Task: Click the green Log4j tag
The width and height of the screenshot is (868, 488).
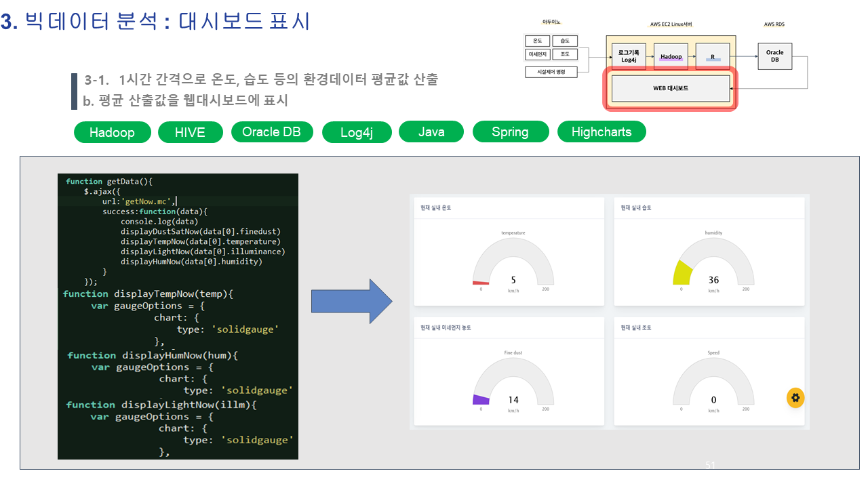Action: 357,132
